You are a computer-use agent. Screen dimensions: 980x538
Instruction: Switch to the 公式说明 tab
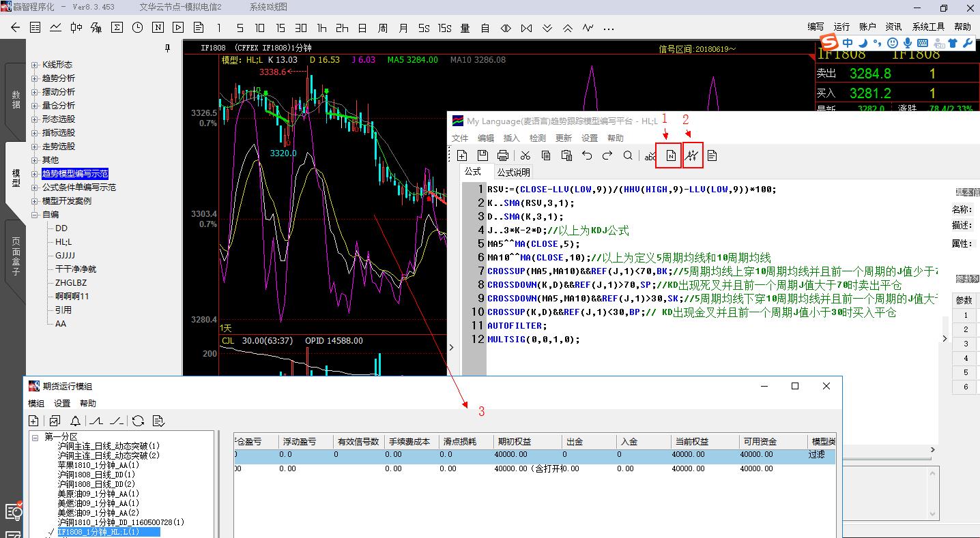point(513,172)
